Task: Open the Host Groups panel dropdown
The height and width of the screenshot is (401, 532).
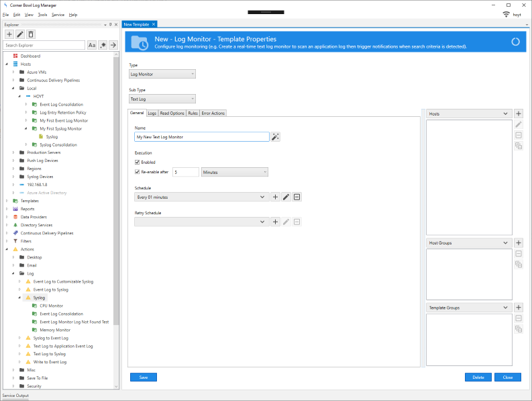Action: tap(469, 243)
